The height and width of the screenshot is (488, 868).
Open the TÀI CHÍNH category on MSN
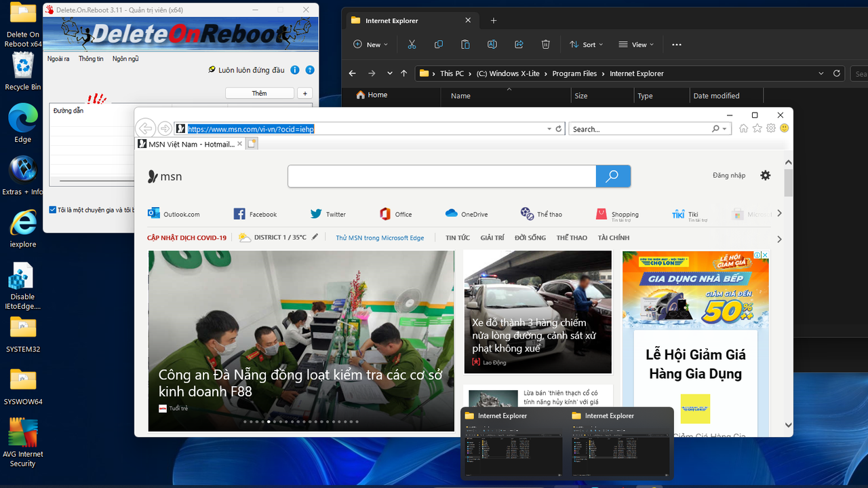(x=614, y=238)
